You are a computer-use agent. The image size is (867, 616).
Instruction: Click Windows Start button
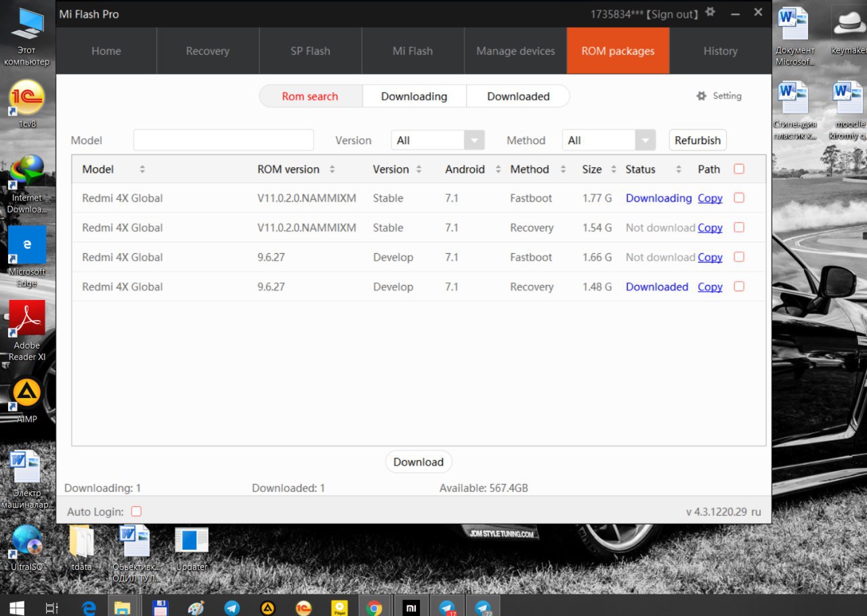pyautogui.click(x=16, y=607)
